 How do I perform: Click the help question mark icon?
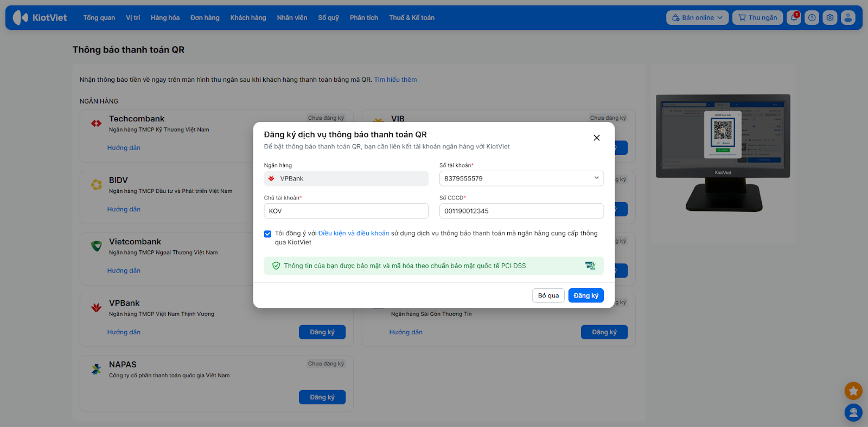812,18
